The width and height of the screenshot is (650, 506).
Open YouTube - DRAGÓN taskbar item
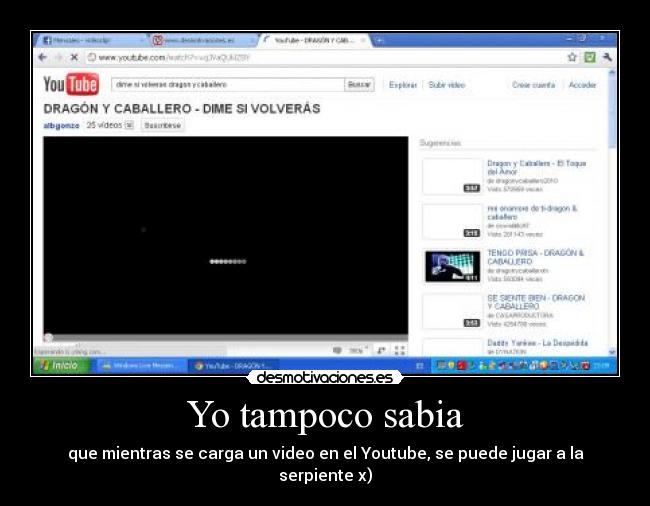click(233, 366)
